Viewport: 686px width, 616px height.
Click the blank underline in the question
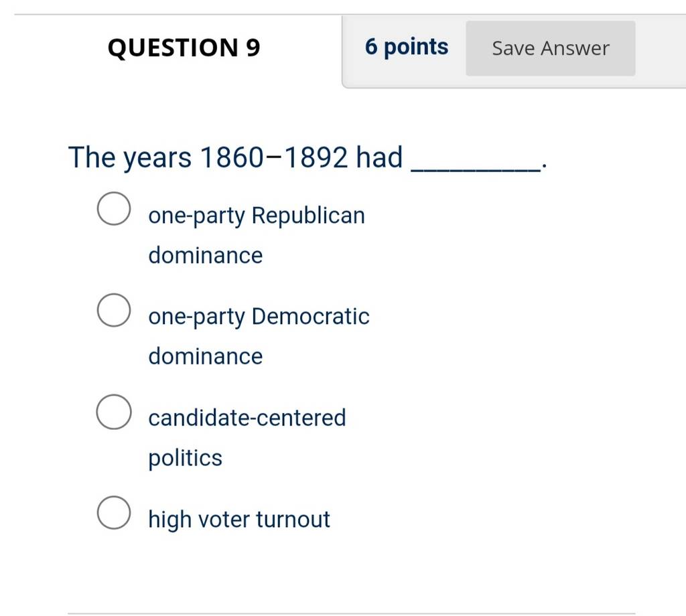tap(475, 169)
